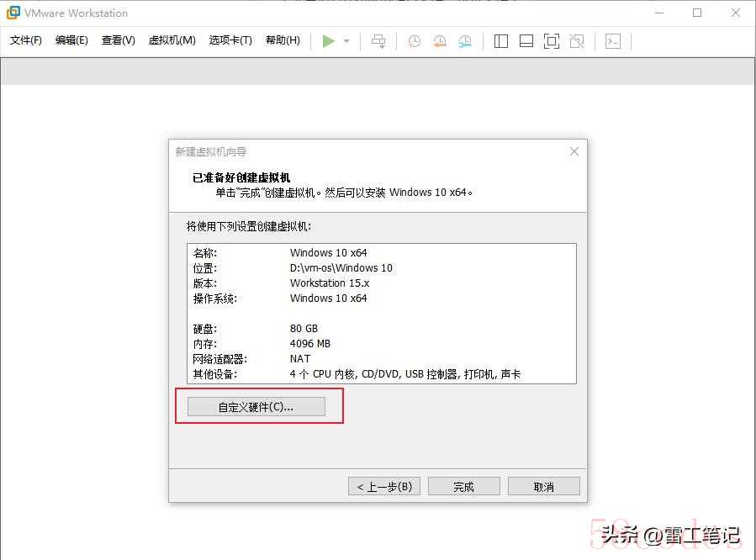Click the take snapshot clock icon
756x560 pixels.
click(414, 41)
